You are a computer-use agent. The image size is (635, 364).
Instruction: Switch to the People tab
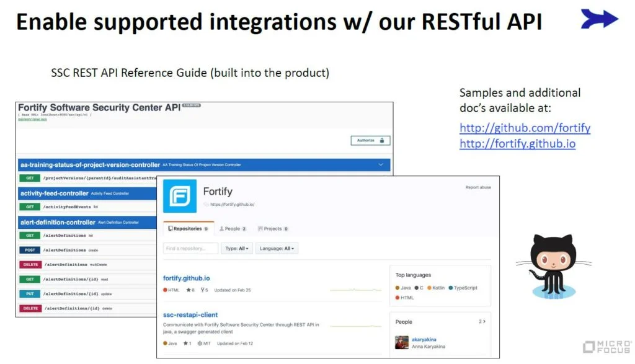[x=233, y=229]
